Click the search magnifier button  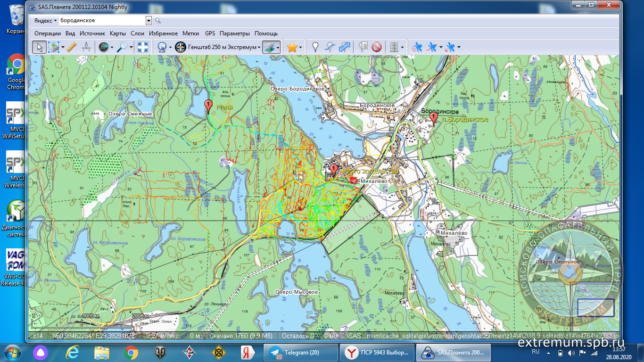pyautogui.click(x=158, y=21)
